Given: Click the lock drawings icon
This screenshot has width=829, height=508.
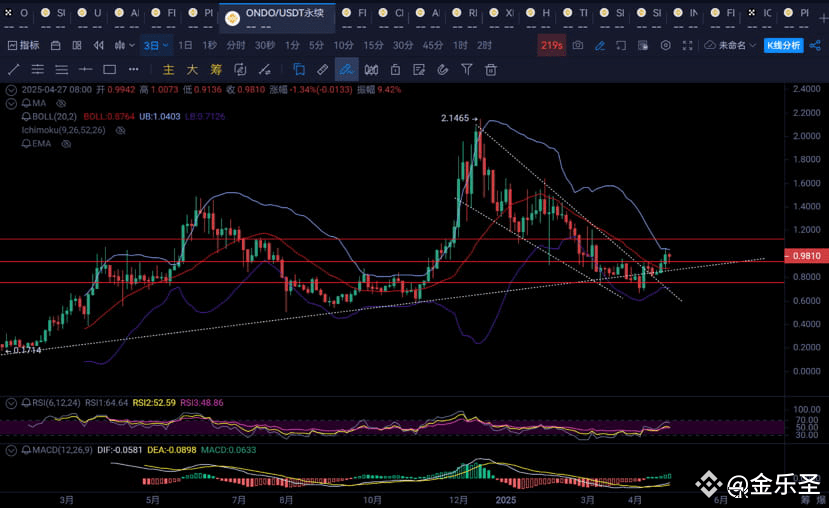Looking at the screenshot, I should (x=395, y=69).
